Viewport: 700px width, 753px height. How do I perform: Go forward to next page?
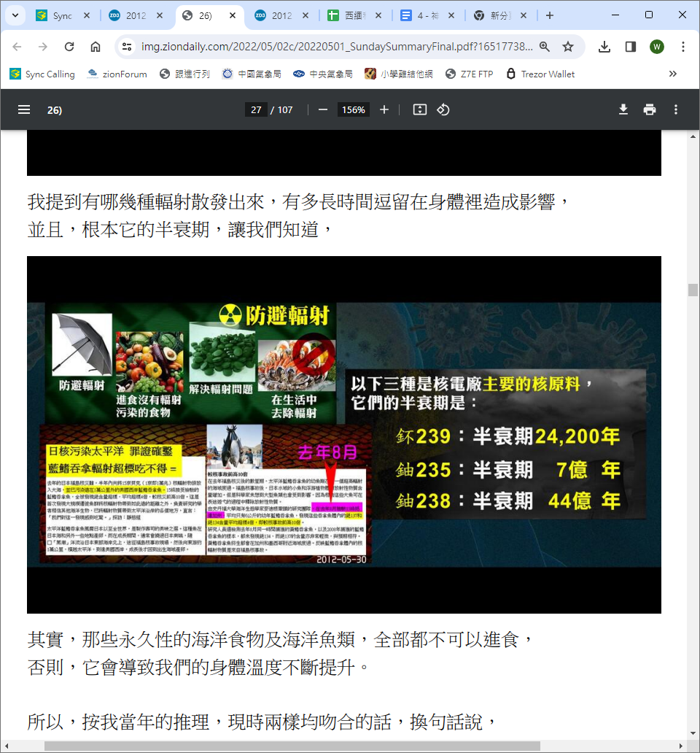point(43,47)
